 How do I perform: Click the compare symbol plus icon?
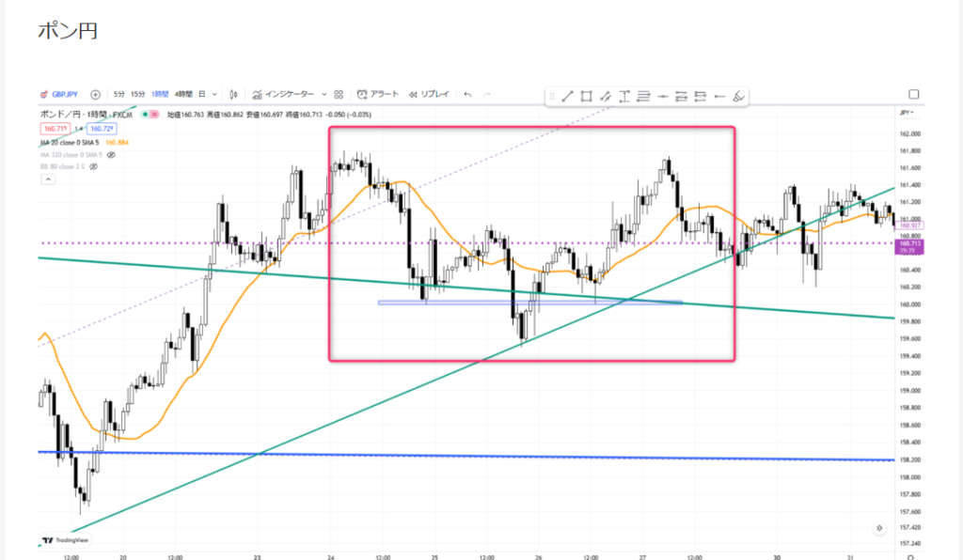[94, 94]
